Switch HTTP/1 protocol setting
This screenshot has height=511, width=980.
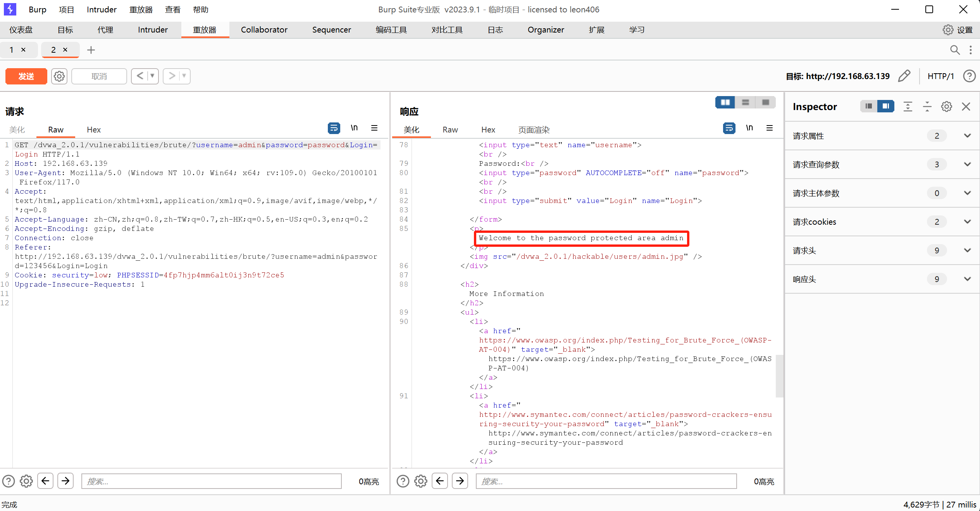pos(940,76)
